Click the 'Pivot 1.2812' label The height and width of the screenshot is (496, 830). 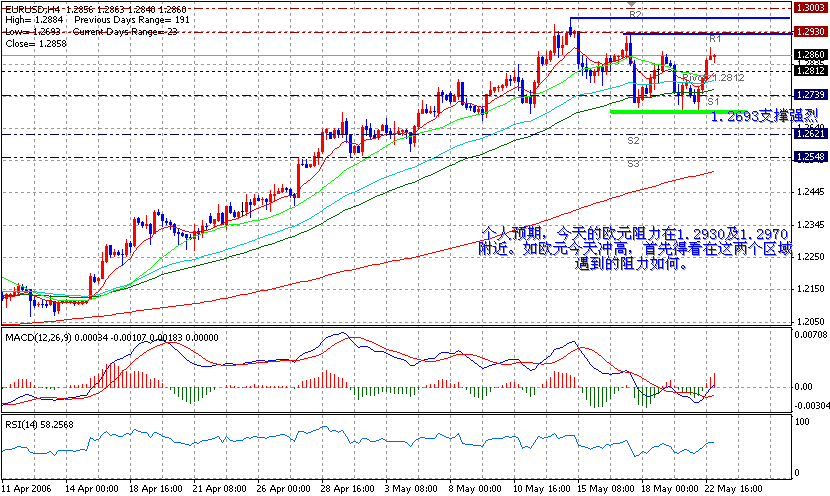tap(713, 78)
